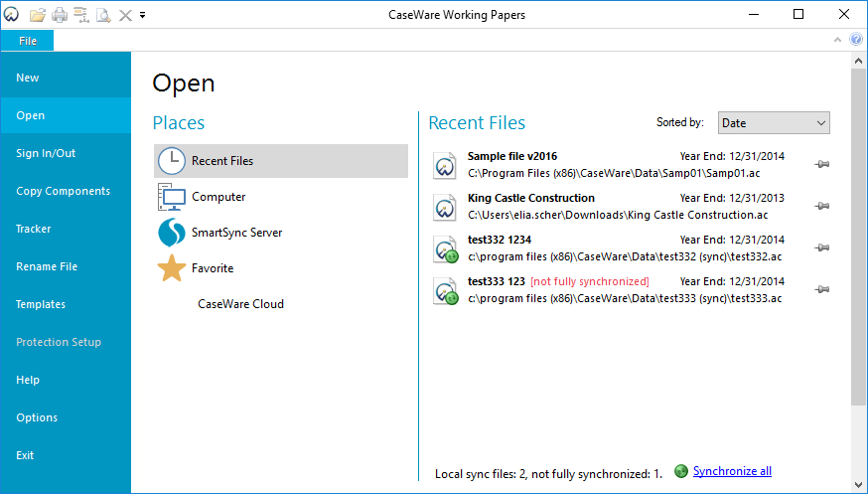Screen dimensions: 868x494
Task: Click the test332 1234 sync file icon
Action: 446,248
